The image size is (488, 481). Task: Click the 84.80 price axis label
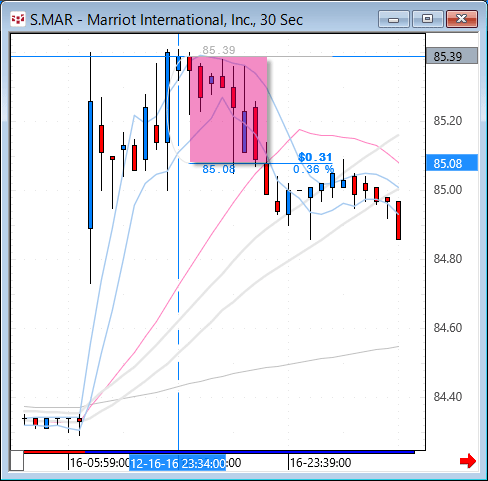tap(448, 259)
